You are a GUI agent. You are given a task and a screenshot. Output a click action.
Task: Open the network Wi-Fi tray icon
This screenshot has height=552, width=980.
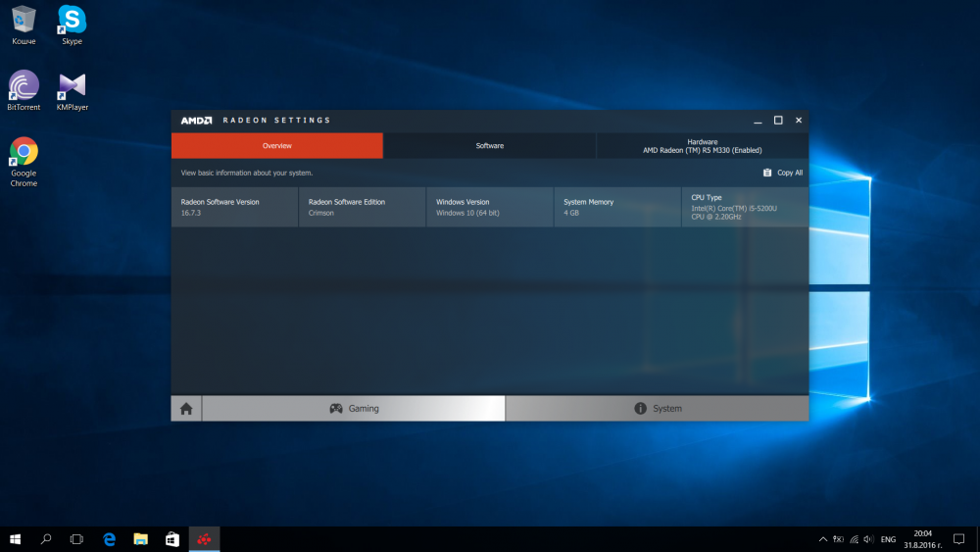coord(854,539)
